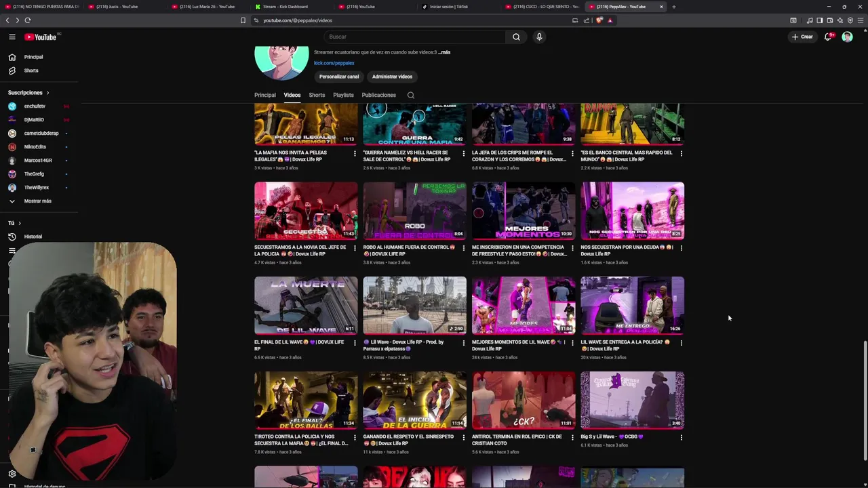Open the share icon in address bar
Image resolution: width=868 pixels, height=488 pixels.
tap(587, 20)
